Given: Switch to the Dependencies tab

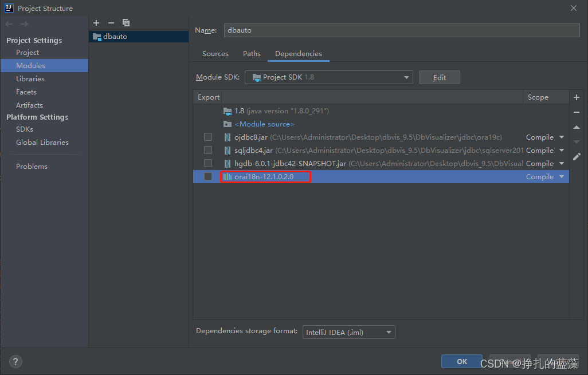Looking at the screenshot, I should 299,54.
